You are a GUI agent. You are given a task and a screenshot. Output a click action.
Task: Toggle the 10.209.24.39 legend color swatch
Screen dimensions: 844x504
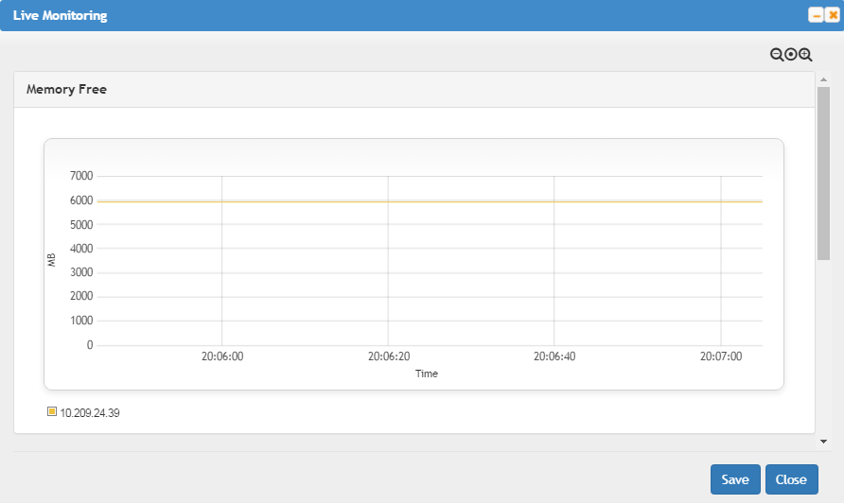(x=52, y=411)
